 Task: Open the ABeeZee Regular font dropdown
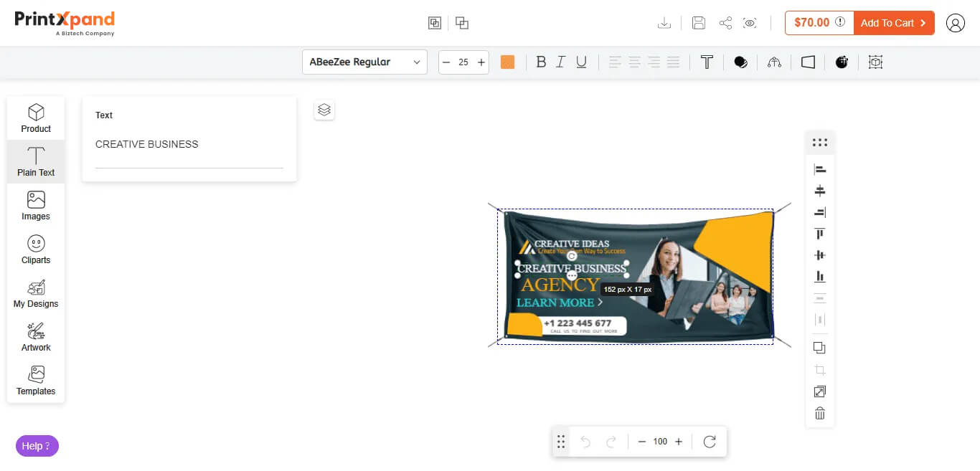(364, 62)
